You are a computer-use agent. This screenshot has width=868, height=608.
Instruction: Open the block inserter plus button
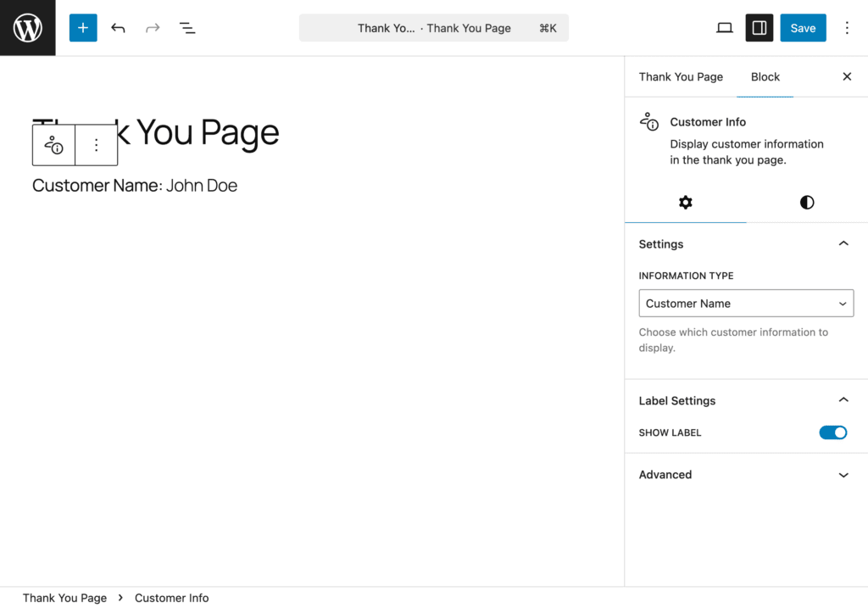(83, 28)
